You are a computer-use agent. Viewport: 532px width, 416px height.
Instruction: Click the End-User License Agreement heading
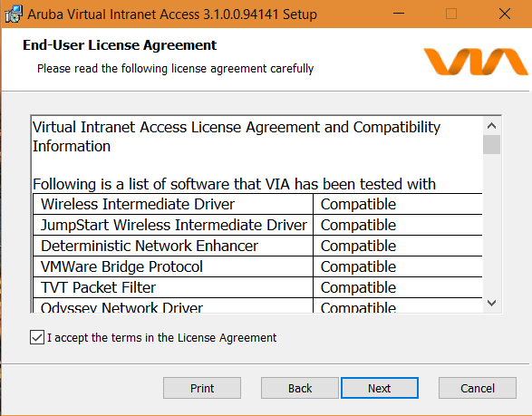[120, 45]
